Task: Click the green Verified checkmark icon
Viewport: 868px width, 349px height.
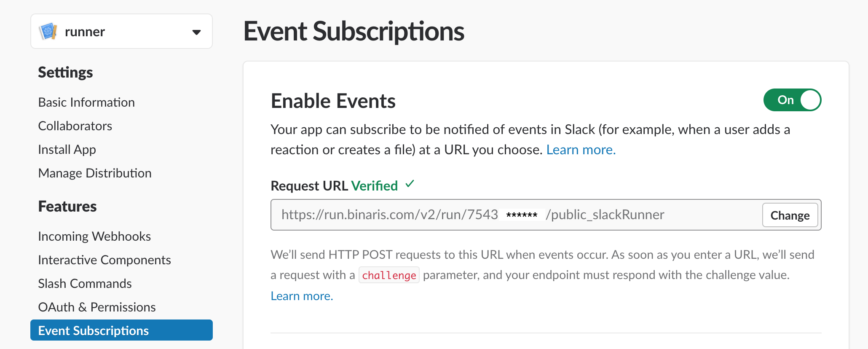Action: 410,184
